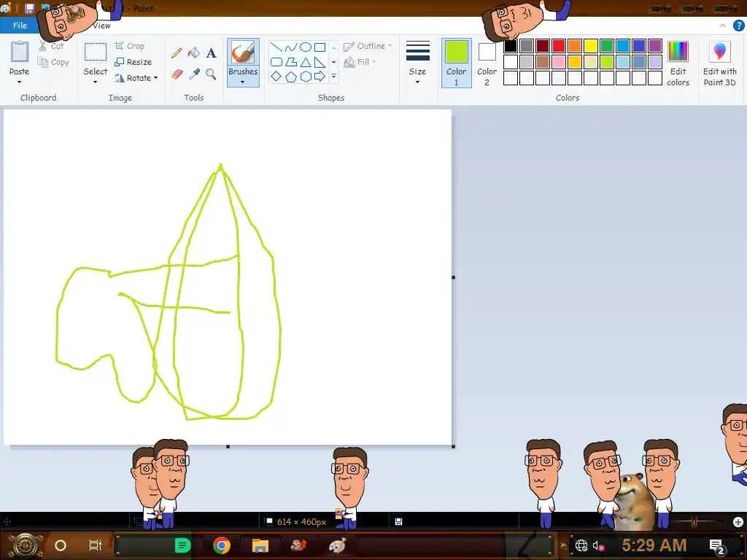This screenshot has height=560, width=747.
Task: Activate the Color 2 selector
Action: pos(487,63)
